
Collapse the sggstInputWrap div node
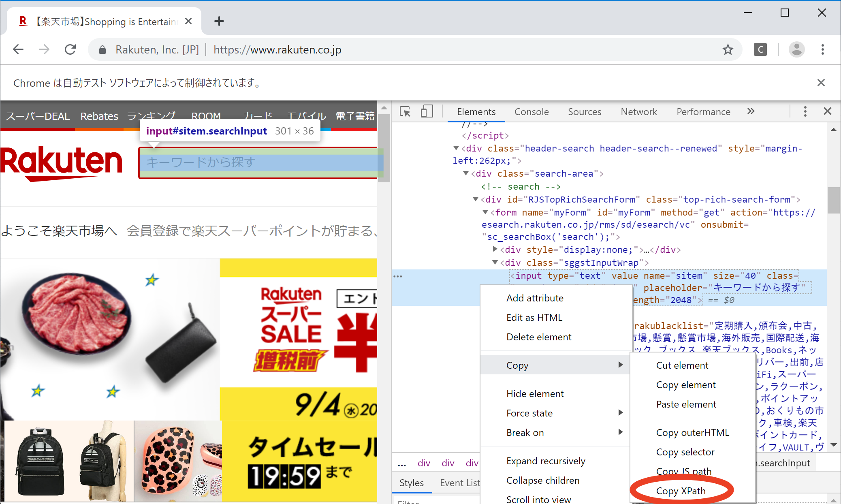click(495, 263)
